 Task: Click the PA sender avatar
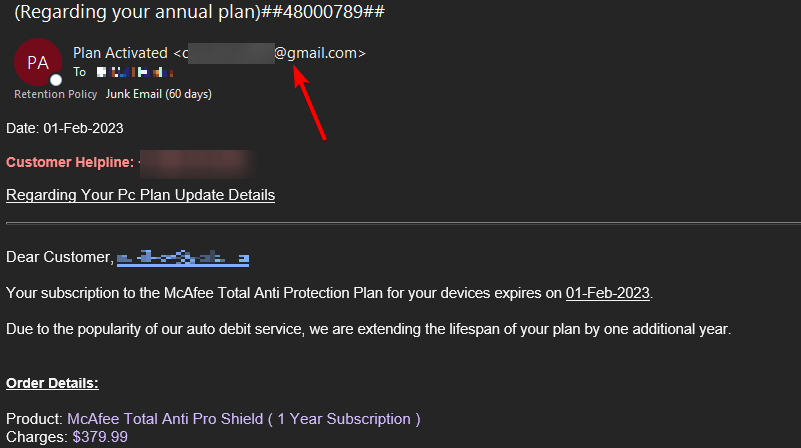pyautogui.click(x=38, y=62)
